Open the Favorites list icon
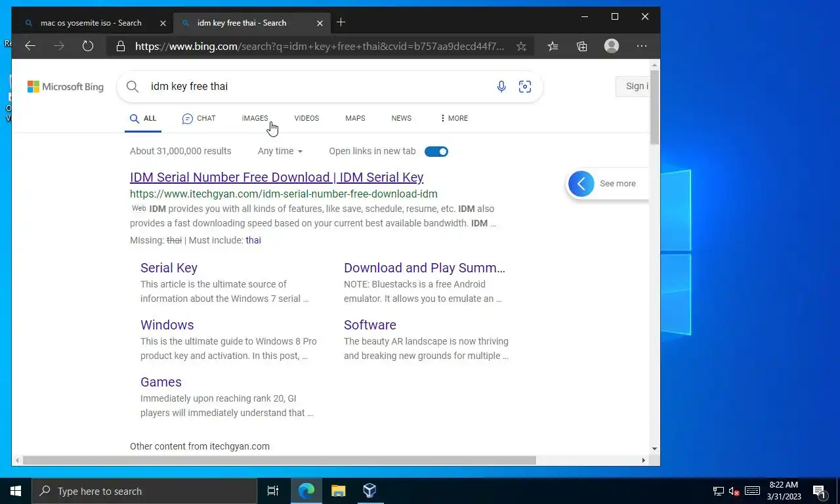 pyautogui.click(x=553, y=46)
